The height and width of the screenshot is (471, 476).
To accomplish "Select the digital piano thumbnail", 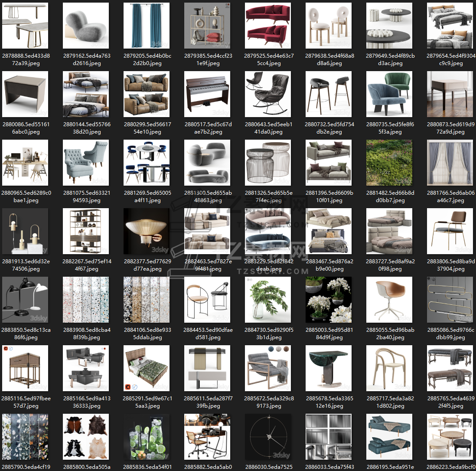I will [207, 94].
